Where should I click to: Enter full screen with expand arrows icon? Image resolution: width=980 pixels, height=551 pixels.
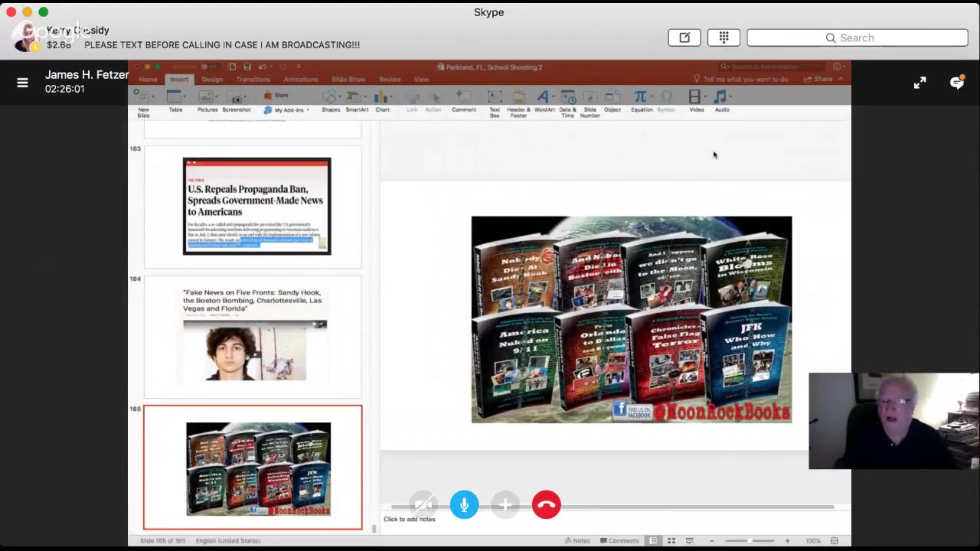pos(920,83)
